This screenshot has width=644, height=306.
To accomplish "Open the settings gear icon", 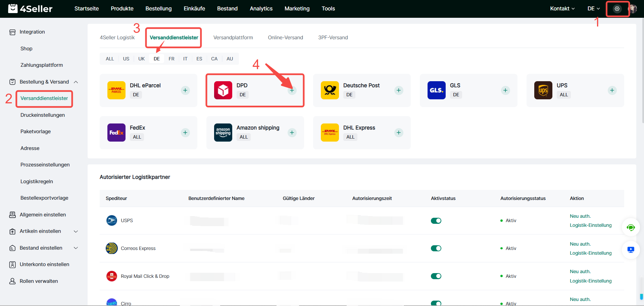I will click(617, 9).
